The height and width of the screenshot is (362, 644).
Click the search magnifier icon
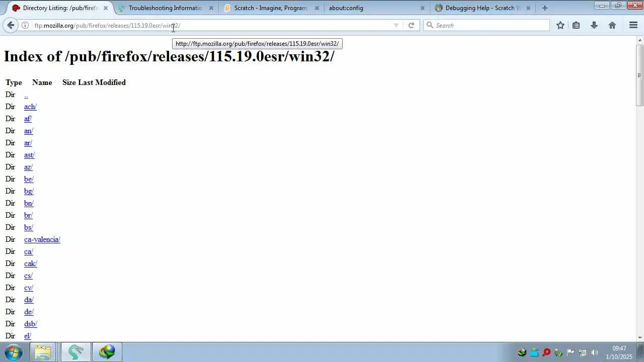[x=430, y=25]
